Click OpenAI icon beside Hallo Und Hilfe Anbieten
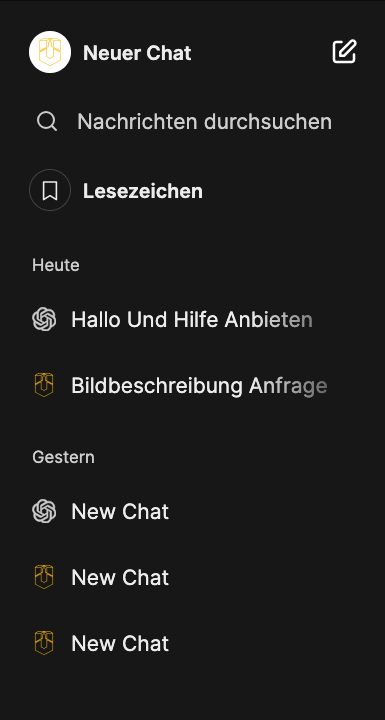 click(44, 319)
